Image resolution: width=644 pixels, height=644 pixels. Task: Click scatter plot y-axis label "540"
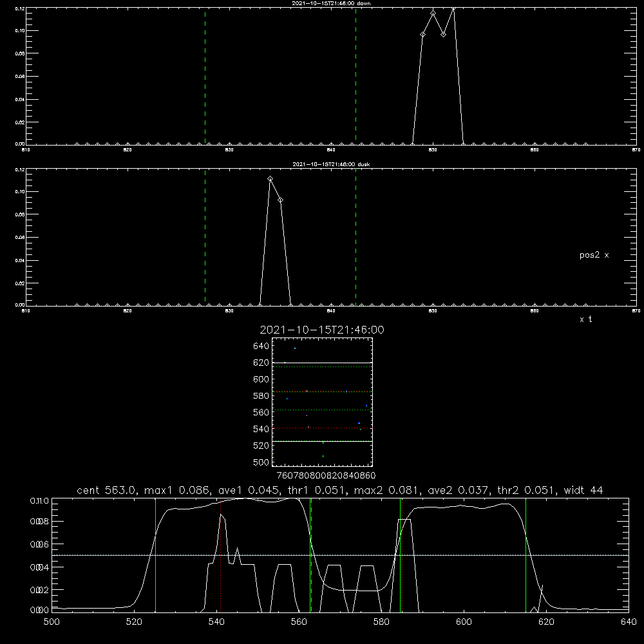pyautogui.click(x=261, y=429)
